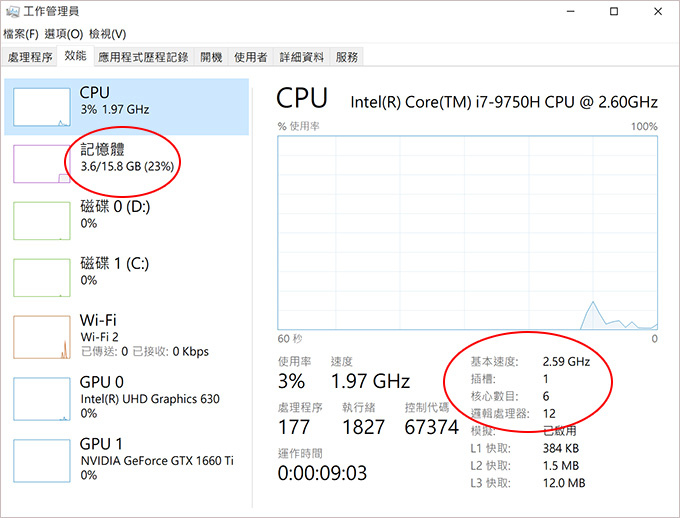Click the CPU usage graph area
Viewport: 680px width, 518px height.
click(x=468, y=233)
